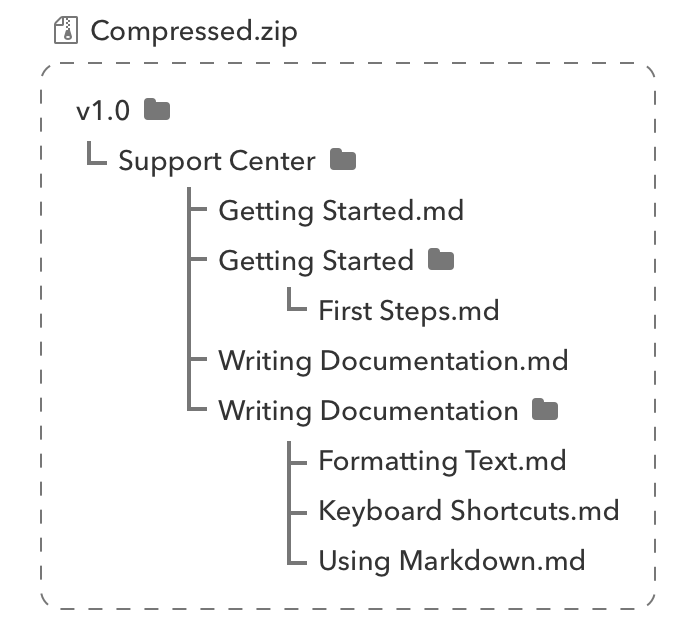Open the First Steps.md file

(x=408, y=311)
